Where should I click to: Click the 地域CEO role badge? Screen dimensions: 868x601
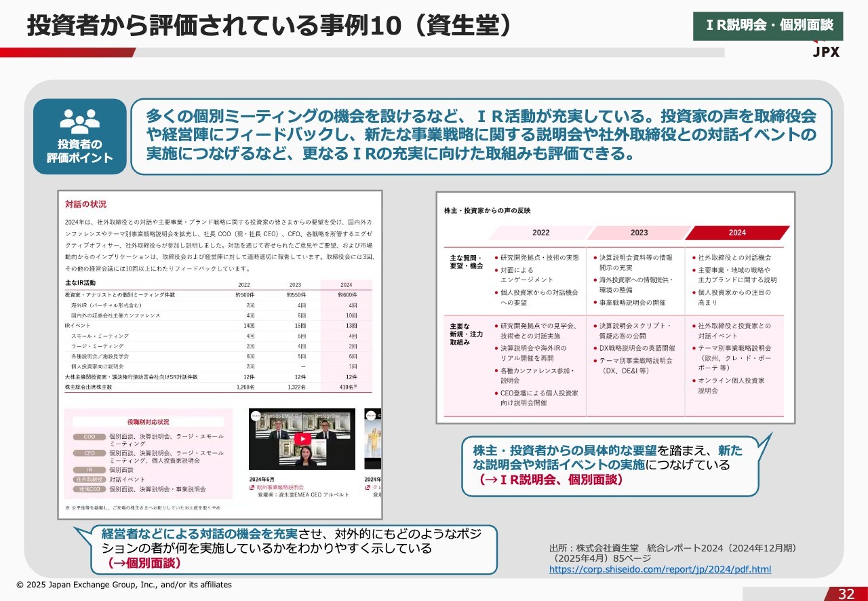click(x=89, y=488)
